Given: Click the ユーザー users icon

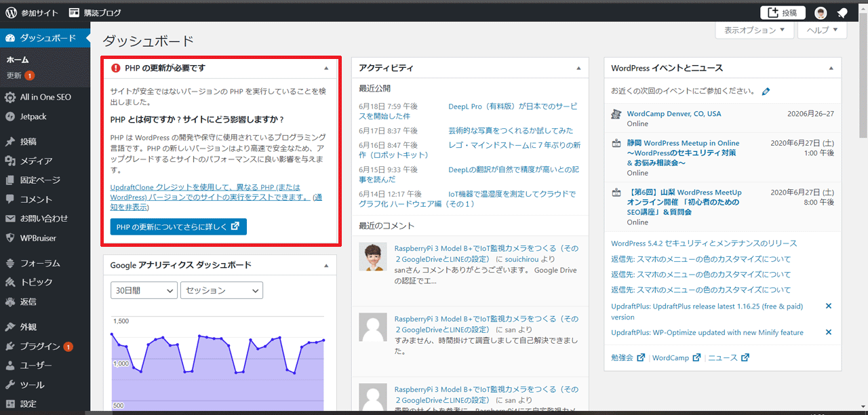Looking at the screenshot, I should pyautogui.click(x=10, y=365).
